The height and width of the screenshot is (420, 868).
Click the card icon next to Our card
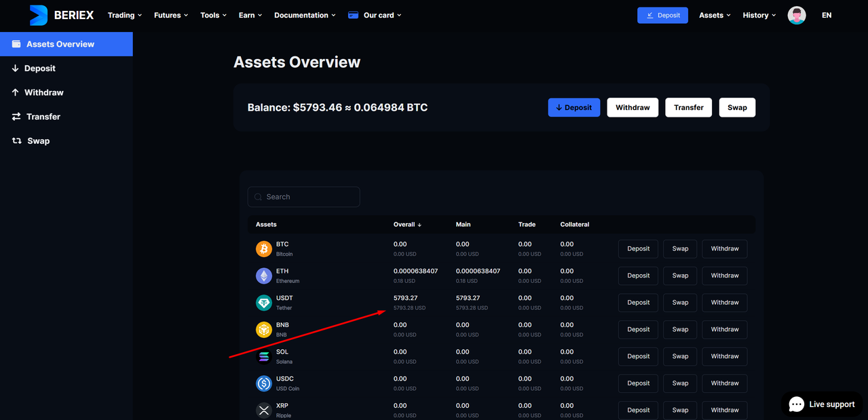tap(353, 15)
